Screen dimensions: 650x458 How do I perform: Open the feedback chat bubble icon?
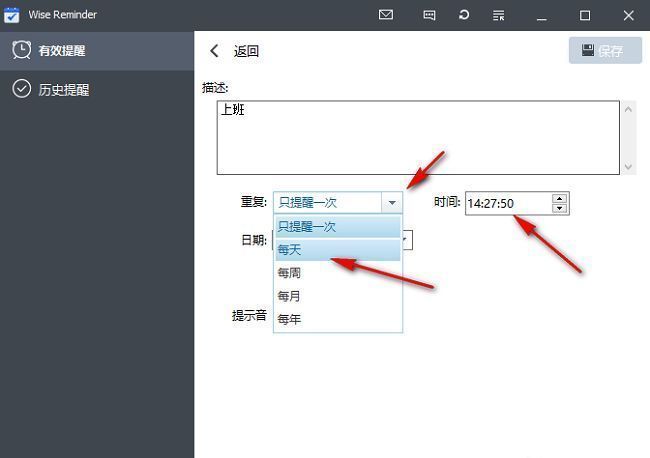[429, 15]
